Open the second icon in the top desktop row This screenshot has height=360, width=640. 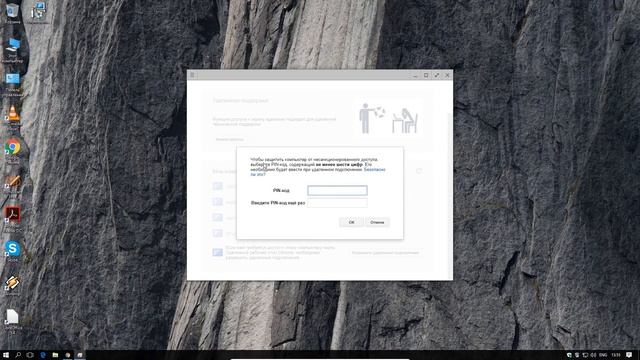tap(38, 13)
